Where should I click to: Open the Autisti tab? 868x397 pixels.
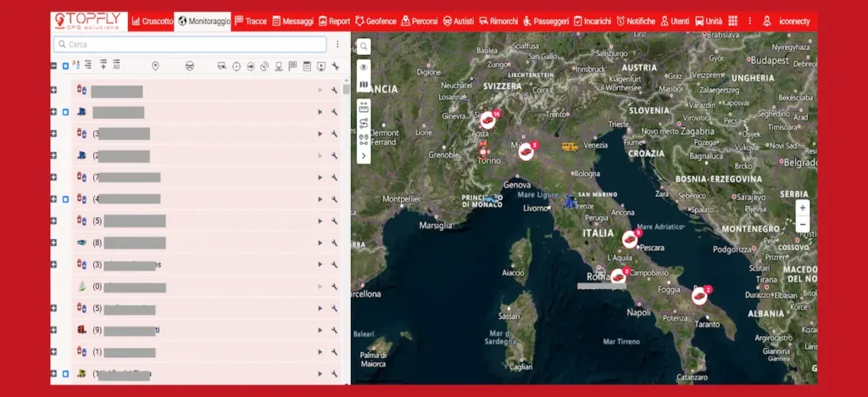tap(459, 21)
